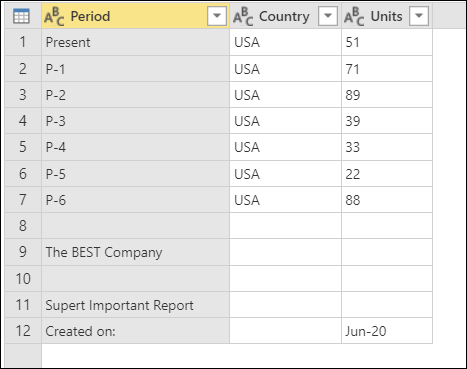Click the Units value 39

(387, 121)
